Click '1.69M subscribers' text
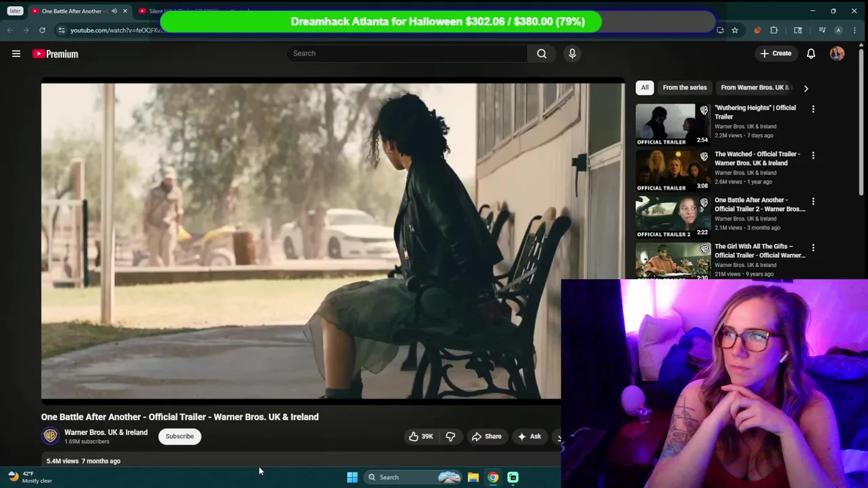Screen dimensions: 868x488 (87, 442)
